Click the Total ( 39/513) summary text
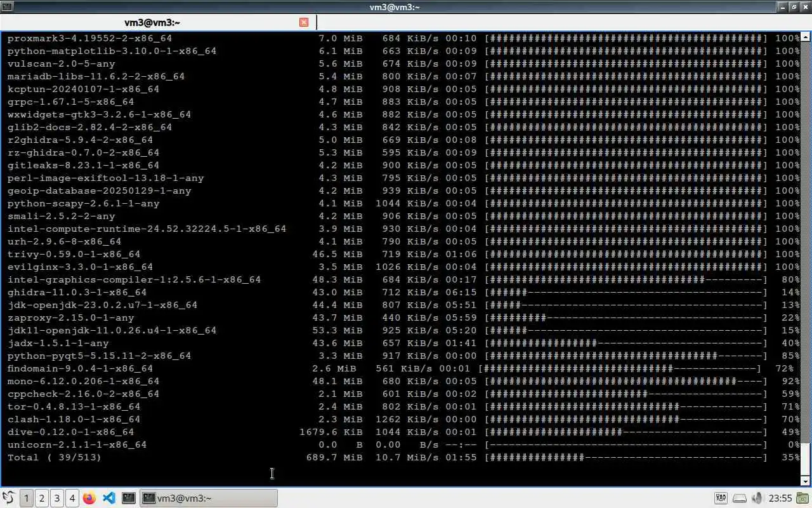The image size is (812, 508). [55, 457]
